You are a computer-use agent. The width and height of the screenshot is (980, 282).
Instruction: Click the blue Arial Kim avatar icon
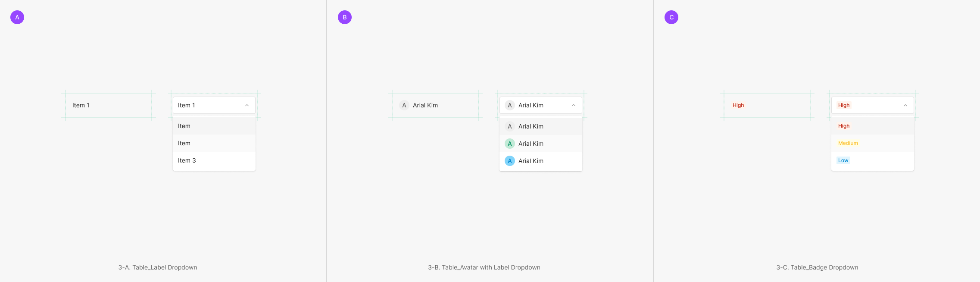pyautogui.click(x=510, y=161)
